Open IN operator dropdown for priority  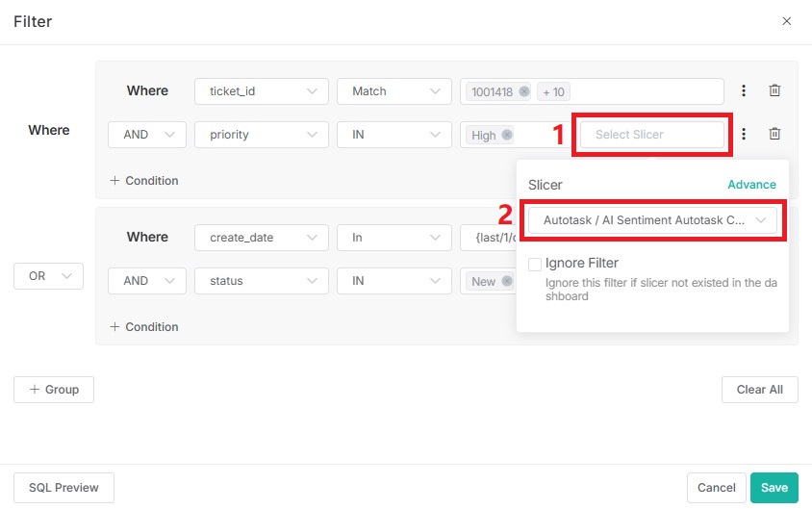coord(394,135)
